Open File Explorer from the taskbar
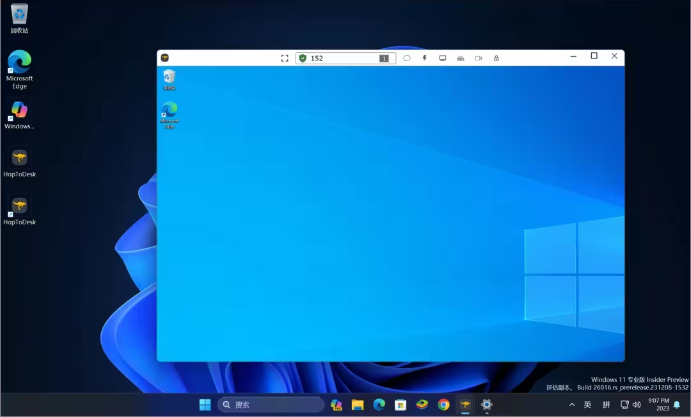This screenshot has height=417, width=691. click(x=357, y=405)
